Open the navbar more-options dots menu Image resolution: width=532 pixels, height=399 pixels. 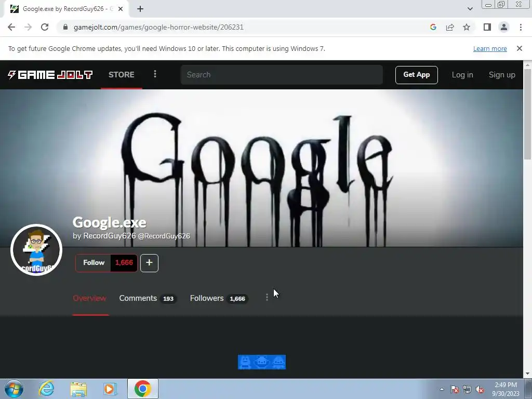155,74
